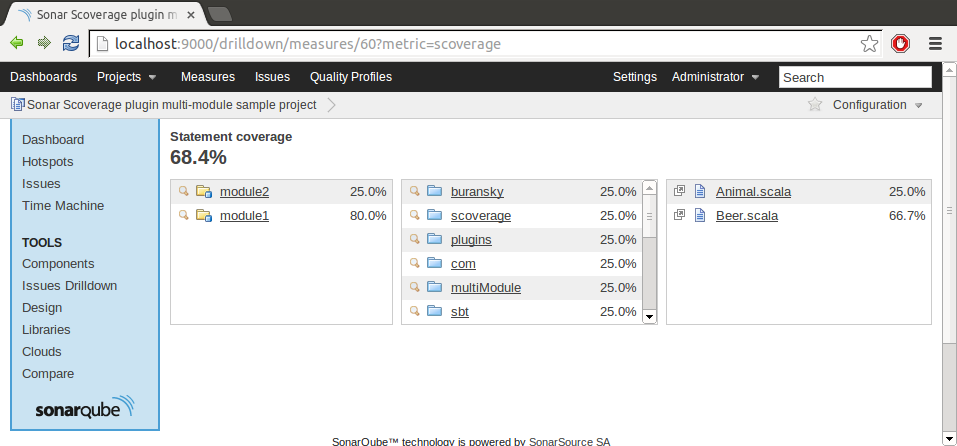Go back using the browser back arrow
This screenshot has height=446, width=957.
[17, 44]
